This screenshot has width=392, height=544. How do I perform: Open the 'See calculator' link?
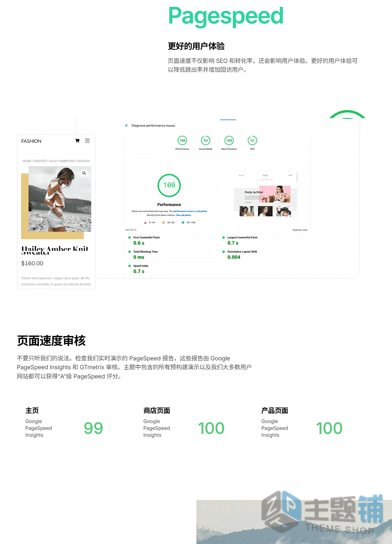pyautogui.click(x=184, y=215)
